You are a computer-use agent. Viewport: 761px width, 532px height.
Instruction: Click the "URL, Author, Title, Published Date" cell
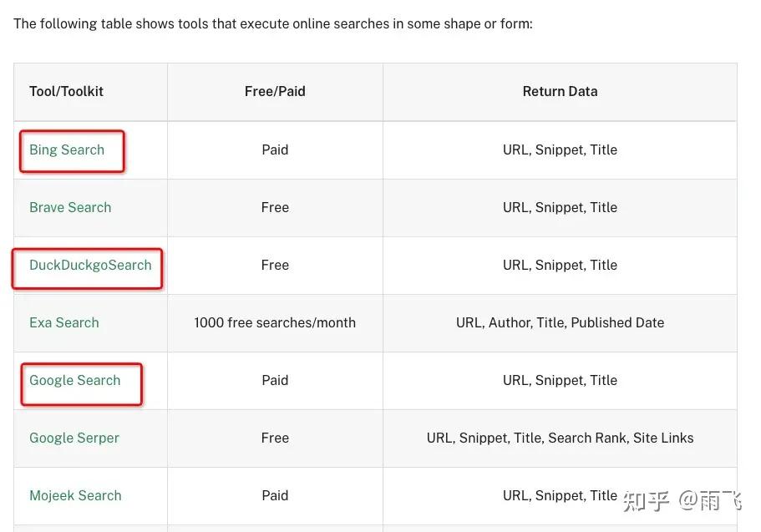click(560, 323)
